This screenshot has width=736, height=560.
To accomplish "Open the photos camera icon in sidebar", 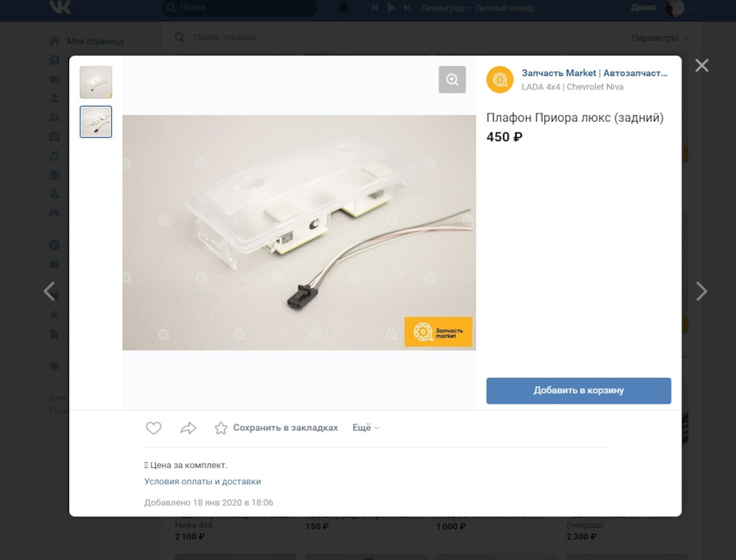I will click(54, 136).
